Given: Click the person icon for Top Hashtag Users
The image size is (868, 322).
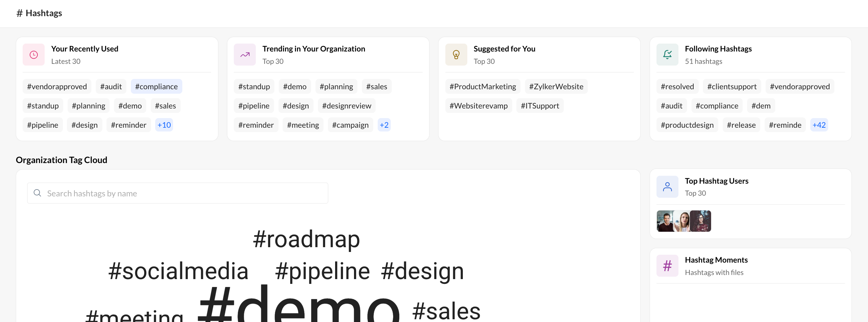Looking at the screenshot, I should (x=667, y=187).
